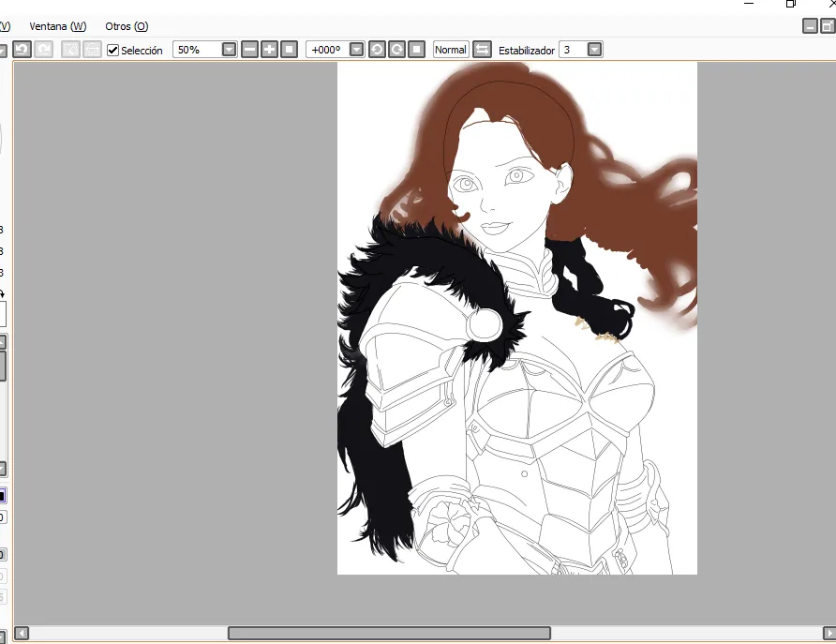The height and width of the screenshot is (644, 836).
Task: Click the +000° rotation value field
Action: pos(328,50)
